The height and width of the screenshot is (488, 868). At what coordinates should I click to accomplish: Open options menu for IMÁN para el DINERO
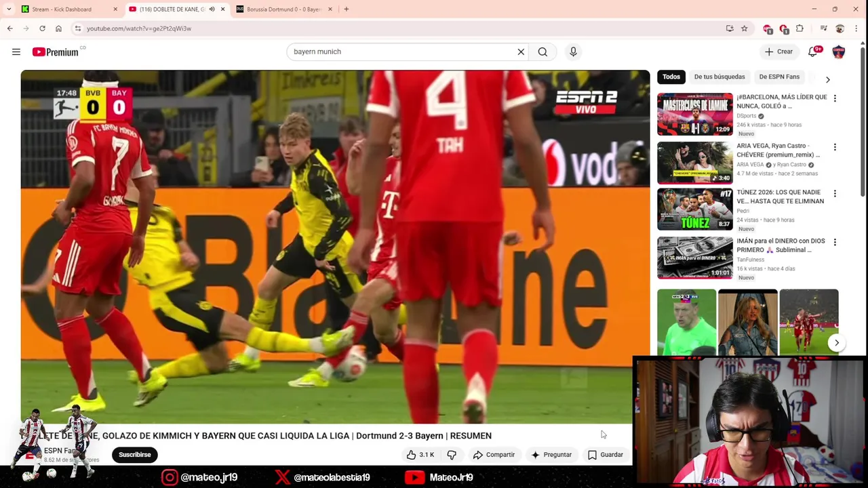[x=835, y=242]
